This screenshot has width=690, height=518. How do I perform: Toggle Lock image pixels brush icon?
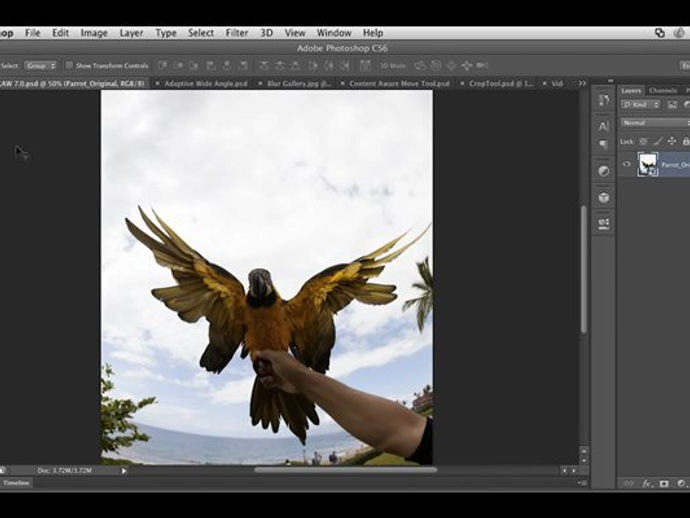point(657,141)
